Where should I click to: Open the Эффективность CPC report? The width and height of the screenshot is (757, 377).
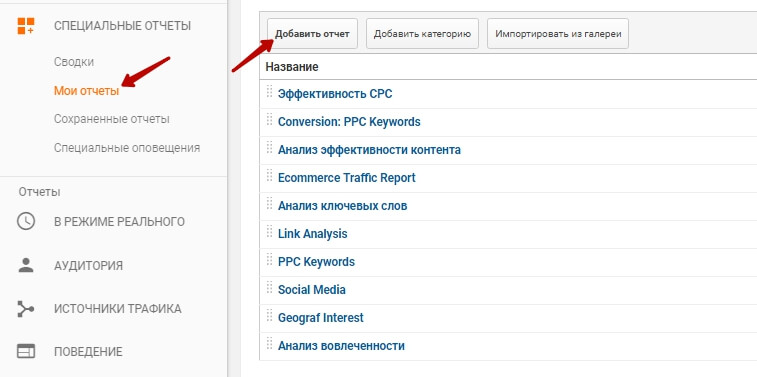335,94
